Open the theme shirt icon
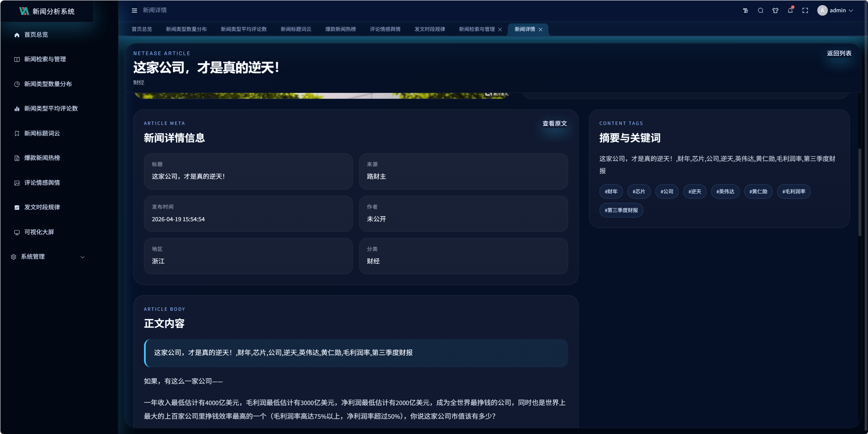The image size is (868, 434). (x=775, y=11)
